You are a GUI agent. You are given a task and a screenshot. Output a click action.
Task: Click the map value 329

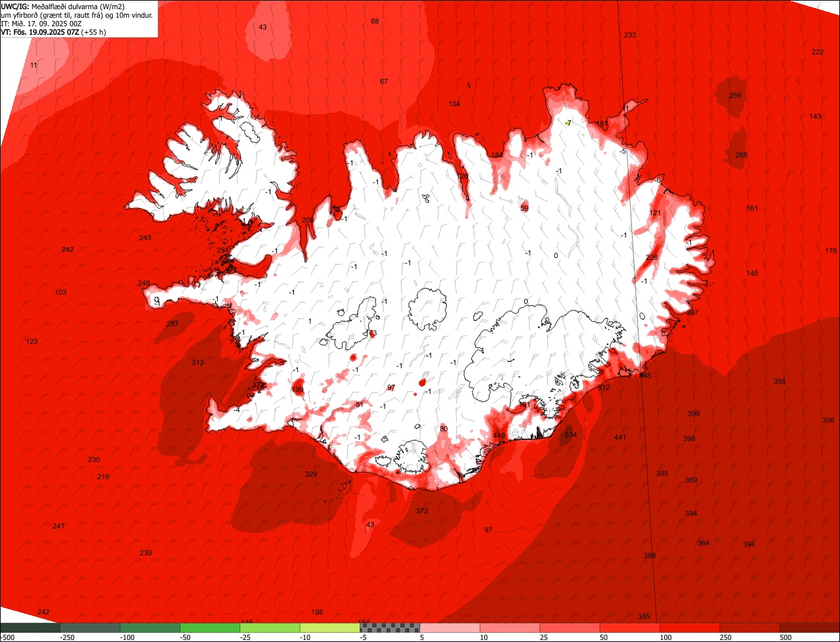(311, 474)
